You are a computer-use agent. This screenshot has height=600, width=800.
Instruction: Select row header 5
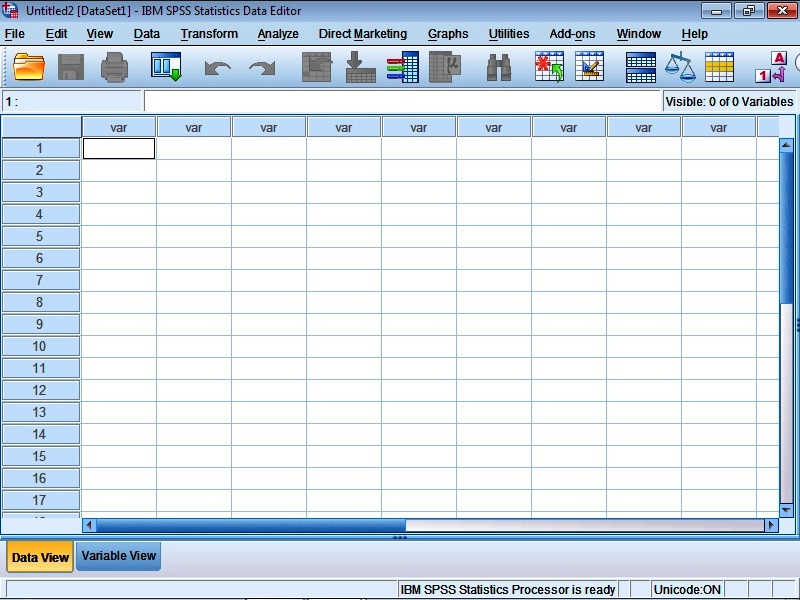[41, 236]
